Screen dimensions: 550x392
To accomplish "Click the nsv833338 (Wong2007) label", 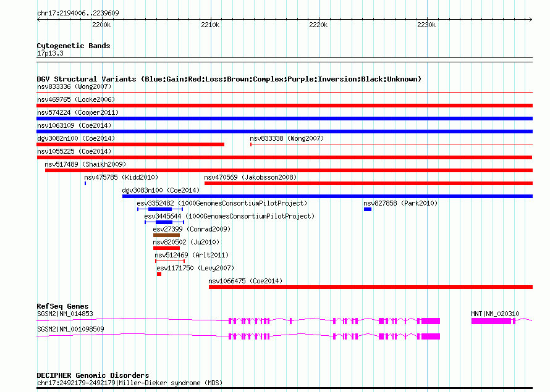I will click(287, 138).
